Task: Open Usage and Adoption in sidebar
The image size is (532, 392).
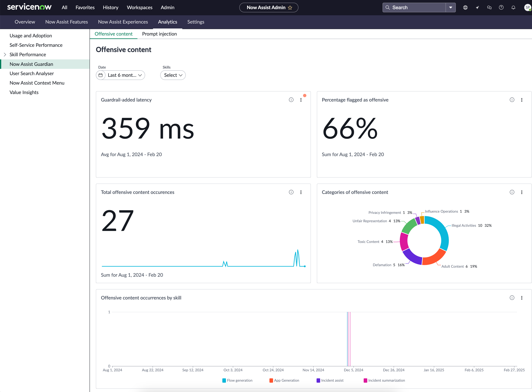Action: tap(31, 36)
